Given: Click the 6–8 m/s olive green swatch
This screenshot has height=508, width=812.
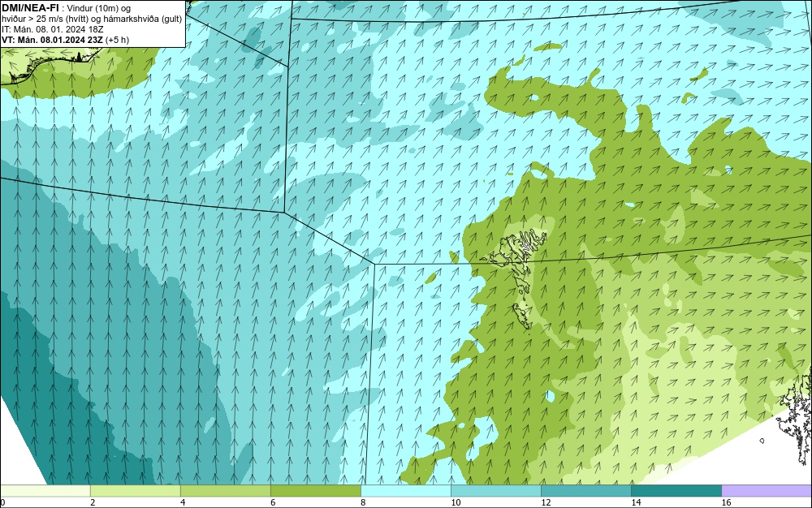Looking at the screenshot, I should (315, 490).
